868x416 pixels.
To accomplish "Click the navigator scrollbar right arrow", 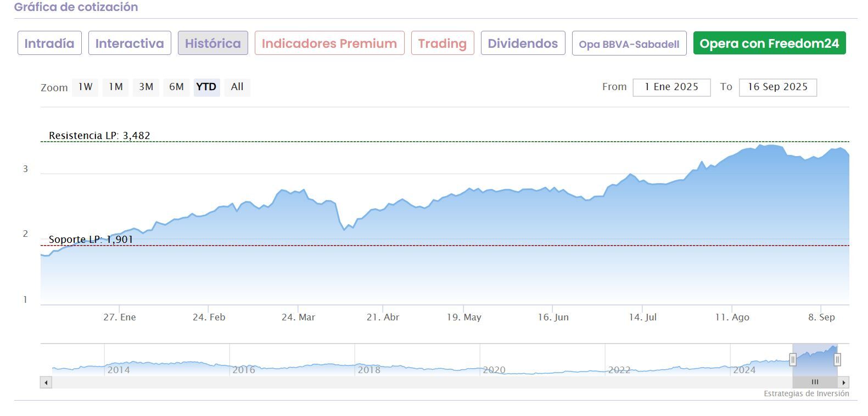I will (x=844, y=382).
